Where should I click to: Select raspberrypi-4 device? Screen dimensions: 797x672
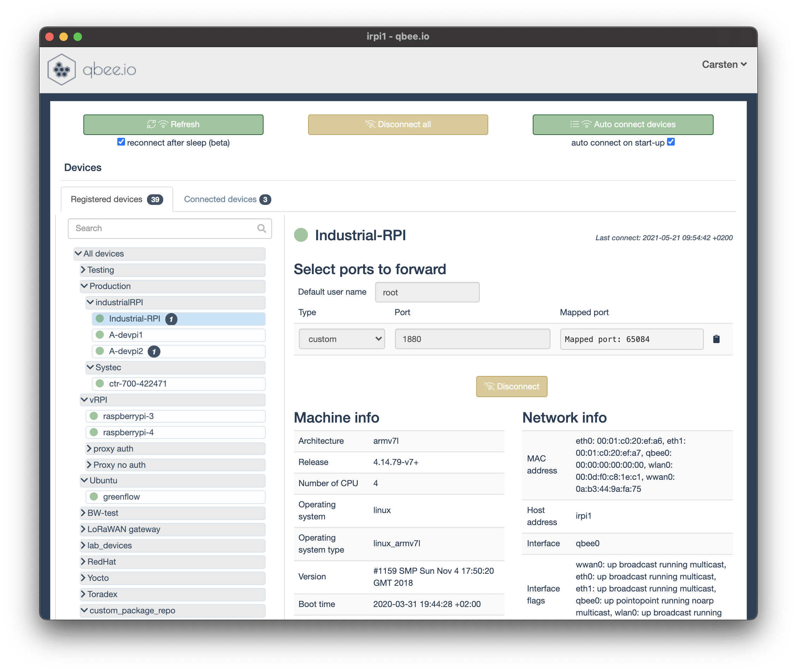176,433
